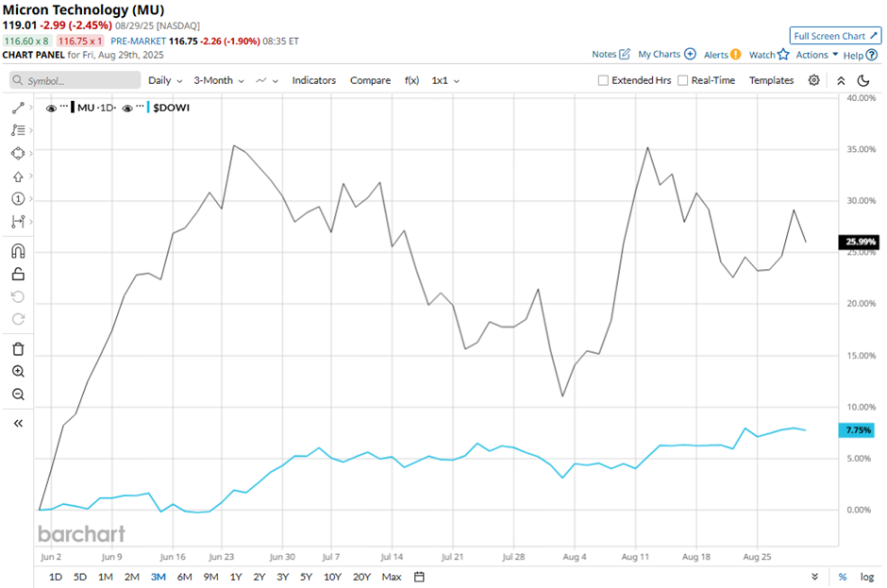The width and height of the screenshot is (887, 588).
Task: Open the 1x1 layout dropdown
Action: (445, 80)
